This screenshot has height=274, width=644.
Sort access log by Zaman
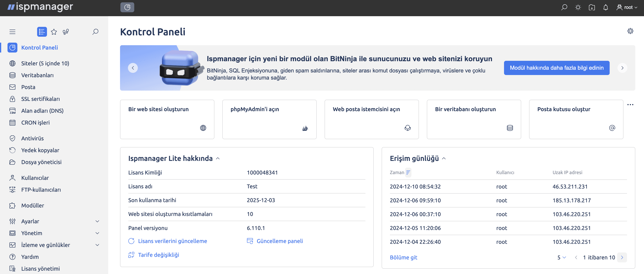(408, 173)
